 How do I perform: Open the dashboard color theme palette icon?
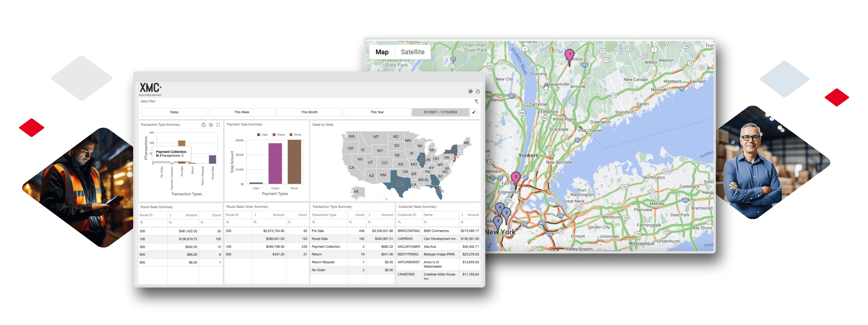[470, 91]
